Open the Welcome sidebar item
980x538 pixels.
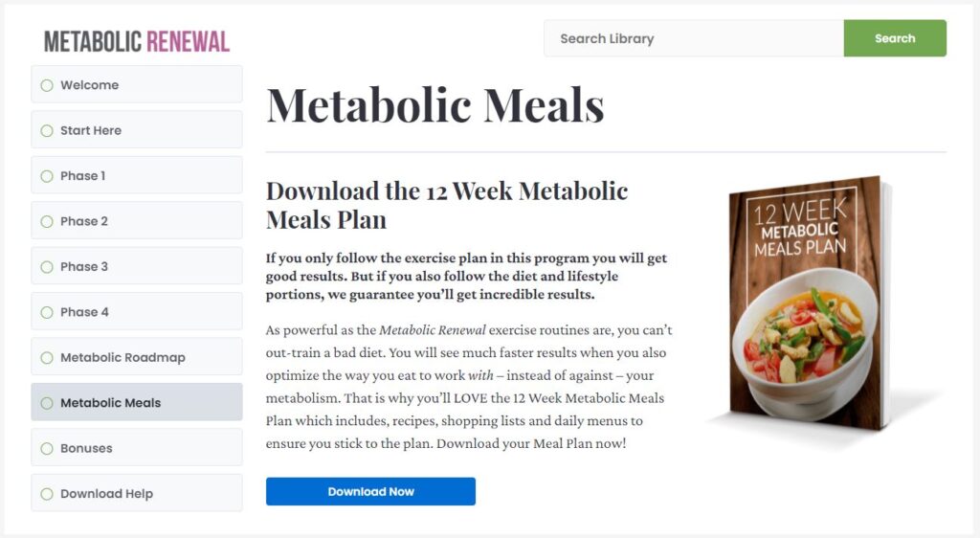(x=137, y=84)
